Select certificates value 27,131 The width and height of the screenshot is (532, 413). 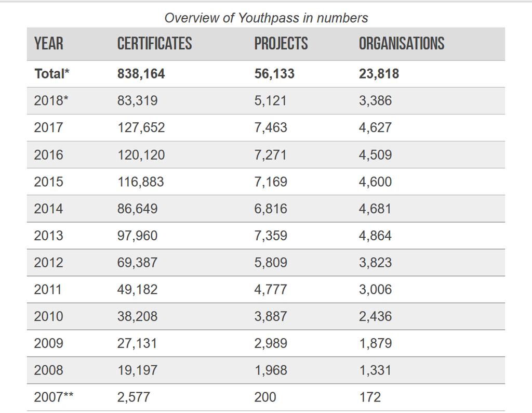click(137, 343)
